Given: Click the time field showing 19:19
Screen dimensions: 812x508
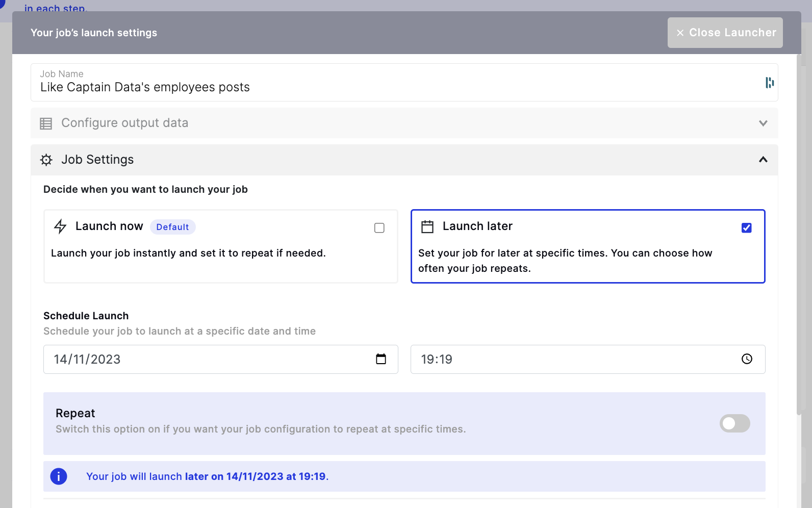Looking at the screenshot, I should (588, 359).
